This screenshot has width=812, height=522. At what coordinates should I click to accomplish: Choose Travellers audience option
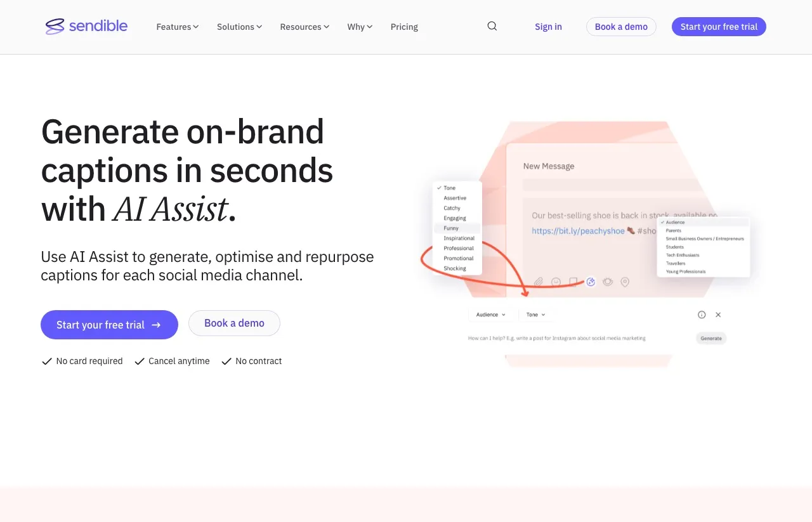675,263
